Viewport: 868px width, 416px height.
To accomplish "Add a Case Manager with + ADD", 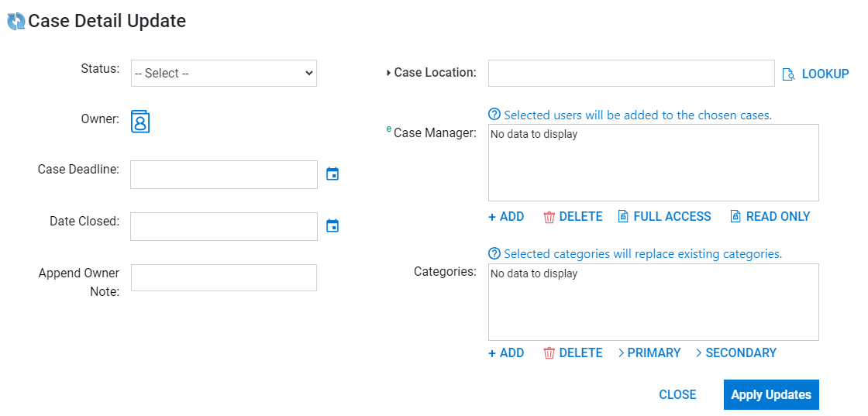I will coord(506,216).
